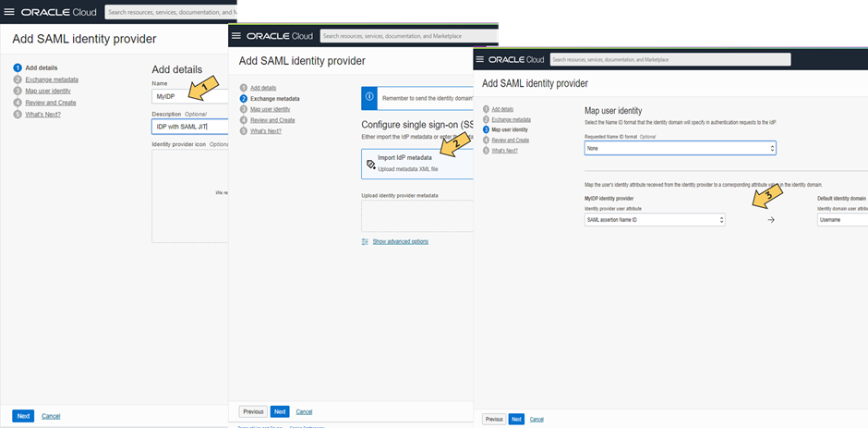This screenshot has height=428, width=868.
Task: Open the Username identity domain attribute dropdown
Action: (842, 219)
